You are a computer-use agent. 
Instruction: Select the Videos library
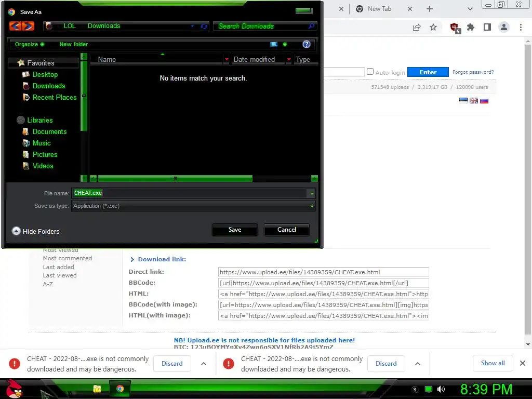(43, 166)
